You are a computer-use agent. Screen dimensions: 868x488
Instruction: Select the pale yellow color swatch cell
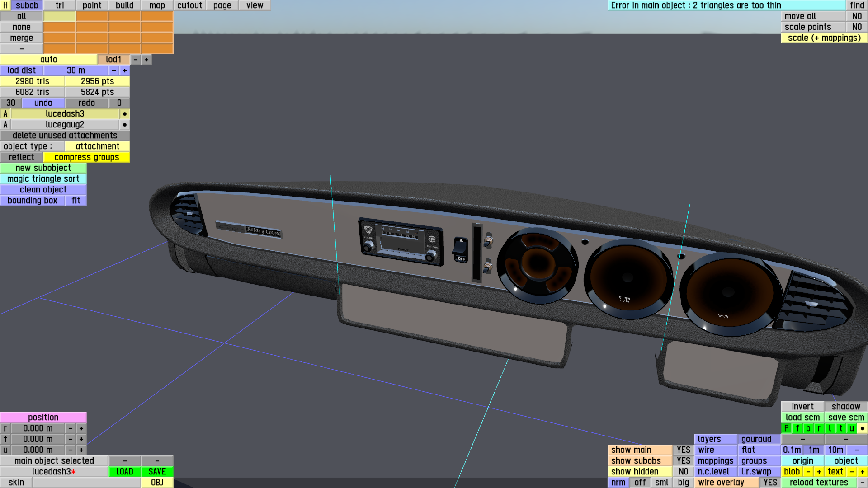[59, 16]
